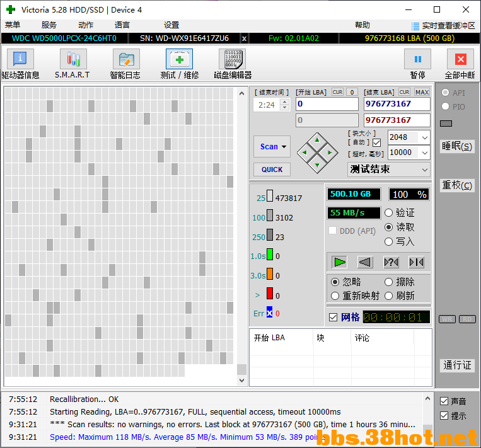Abort all with the red 全部中断 icon

pos(460,59)
